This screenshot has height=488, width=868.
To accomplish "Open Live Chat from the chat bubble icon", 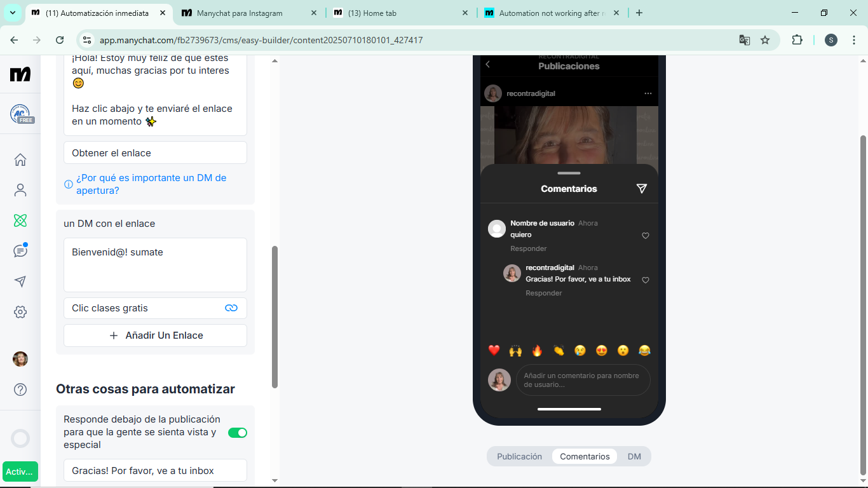I will 20,250.
